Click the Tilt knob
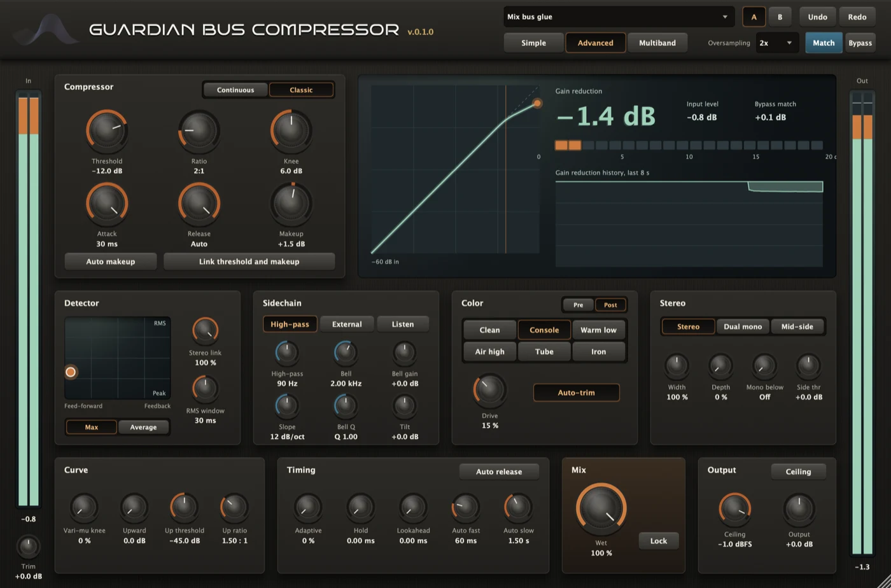This screenshot has height=588, width=891. [x=404, y=406]
